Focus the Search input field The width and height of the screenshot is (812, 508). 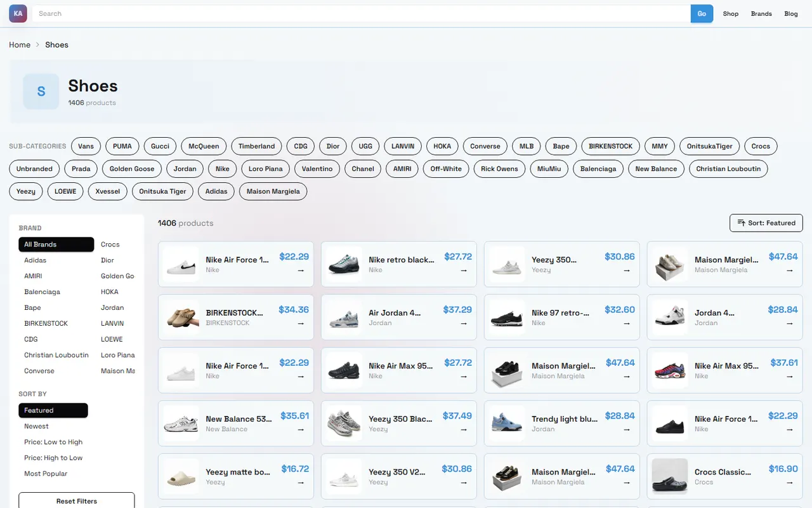point(362,13)
